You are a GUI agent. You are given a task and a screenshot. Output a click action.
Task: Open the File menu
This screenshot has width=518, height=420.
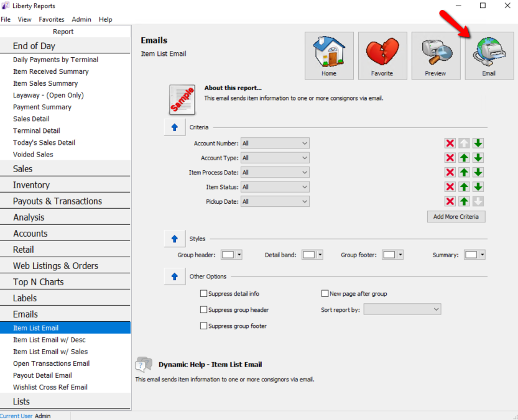click(x=6, y=19)
